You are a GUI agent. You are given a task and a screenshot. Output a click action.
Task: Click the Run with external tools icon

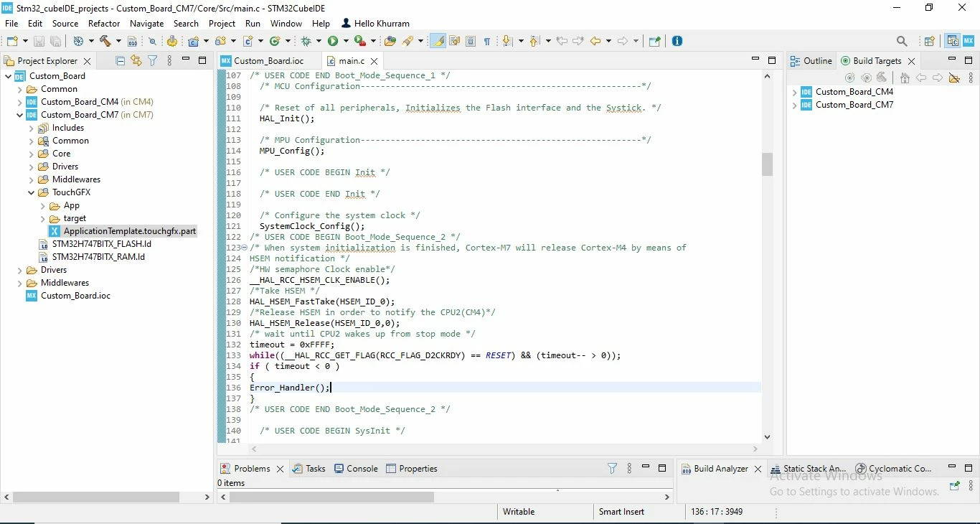point(360,41)
